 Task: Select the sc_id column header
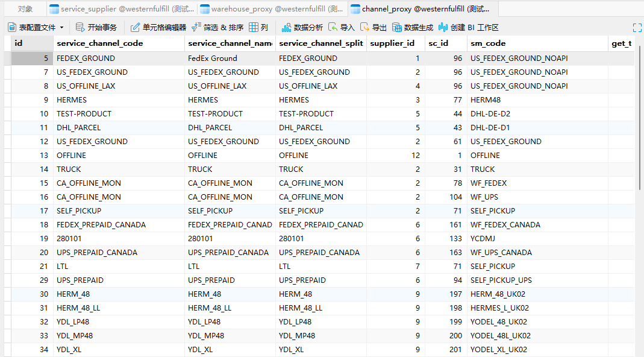click(446, 43)
